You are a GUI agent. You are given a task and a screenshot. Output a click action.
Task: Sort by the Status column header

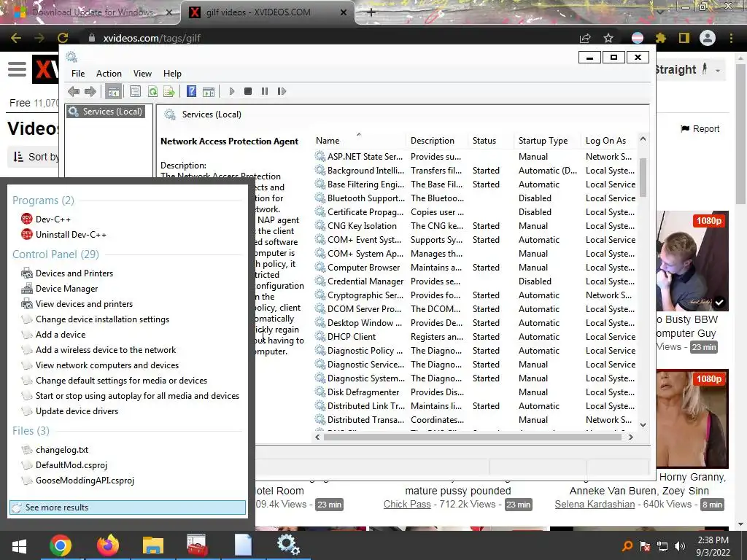pyautogui.click(x=492, y=141)
